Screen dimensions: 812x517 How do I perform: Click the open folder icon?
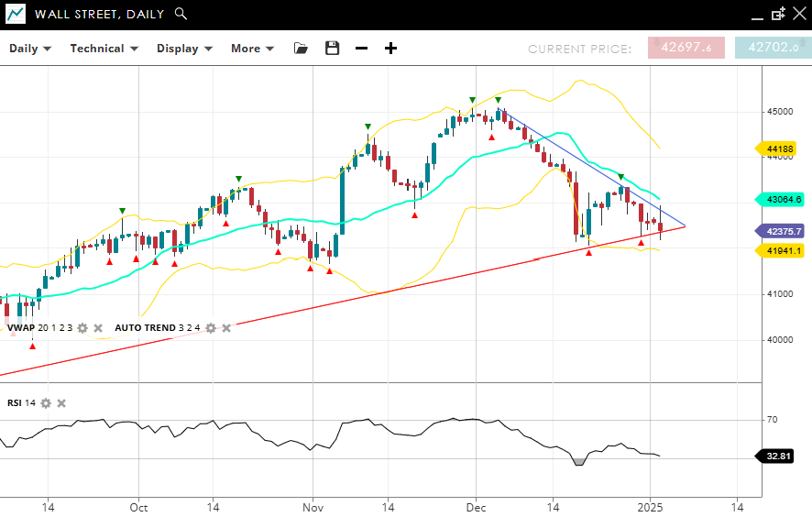(x=302, y=49)
